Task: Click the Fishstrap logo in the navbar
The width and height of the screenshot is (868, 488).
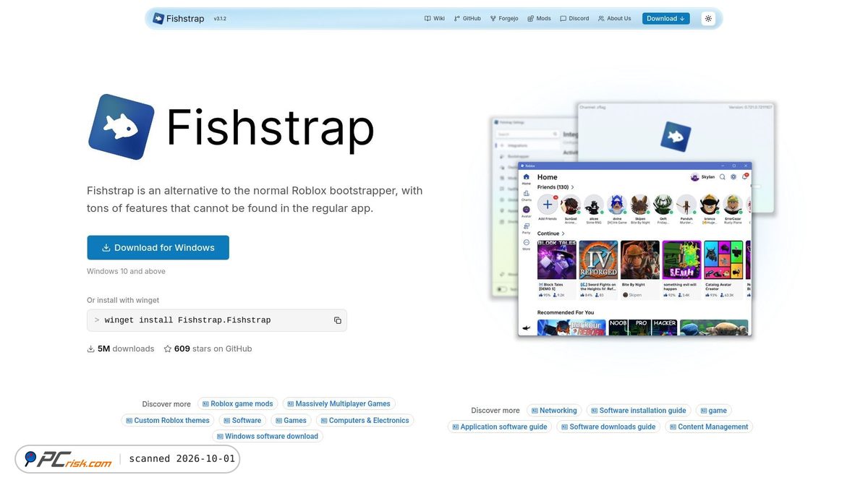Action: click(x=179, y=18)
